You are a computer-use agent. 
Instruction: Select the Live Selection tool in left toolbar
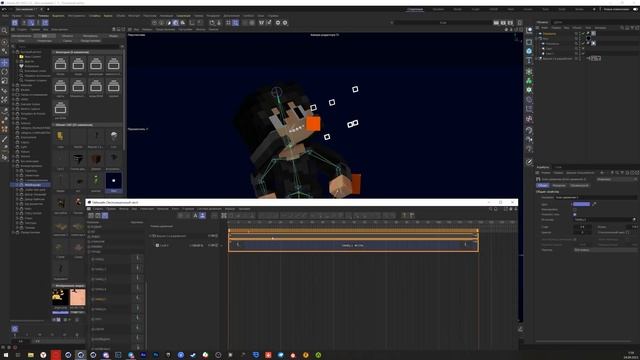point(4,42)
